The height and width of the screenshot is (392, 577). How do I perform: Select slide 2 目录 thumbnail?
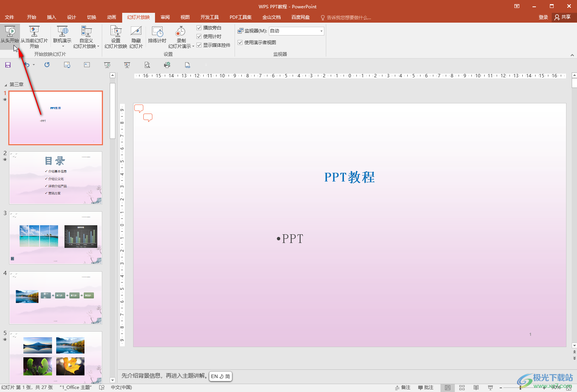pyautogui.click(x=56, y=178)
